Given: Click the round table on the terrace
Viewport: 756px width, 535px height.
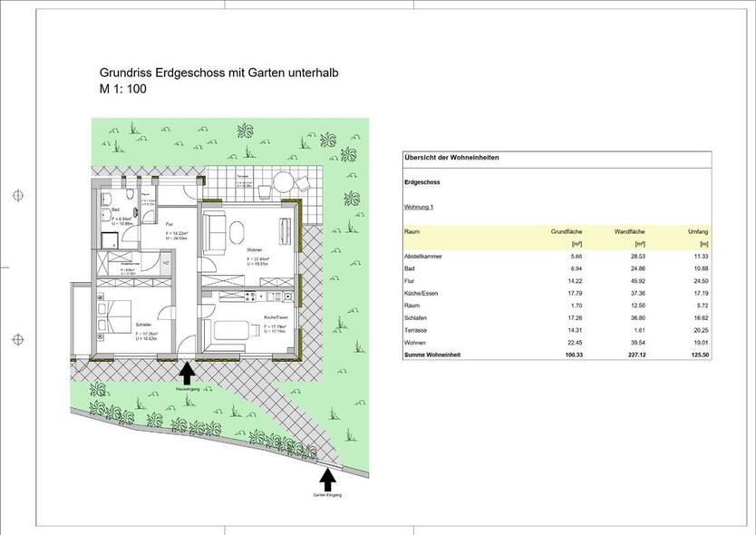Looking at the screenshot, I should [x=284, y=182].
